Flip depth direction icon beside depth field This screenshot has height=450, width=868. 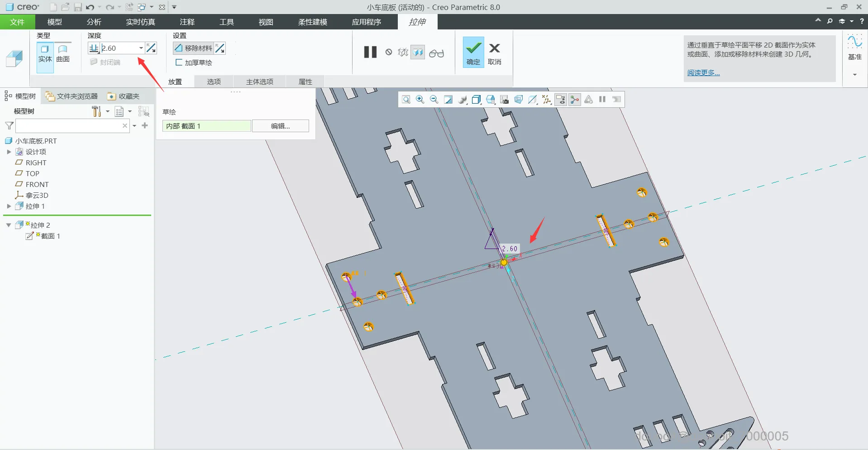click(x=151, y=48)
